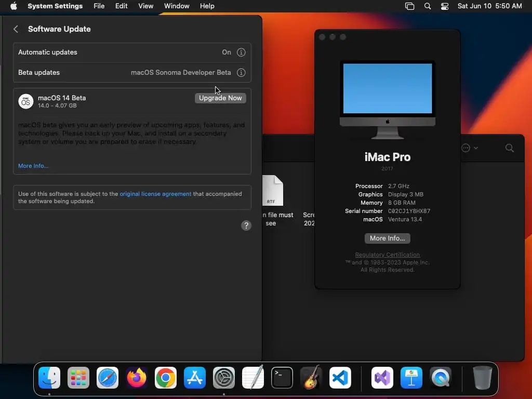Open the Window menu

click(177, 6)
